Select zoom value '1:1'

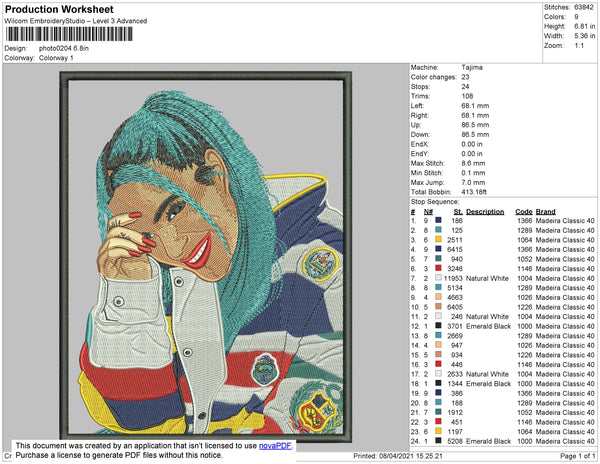tap(579, 46)
